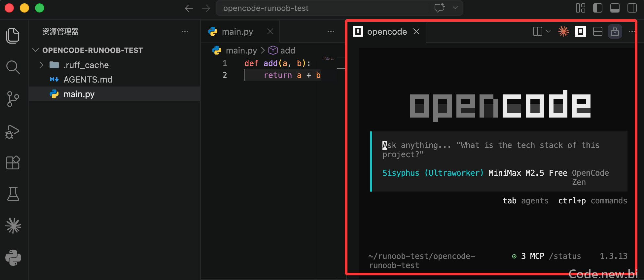Click the tab agents hint
Viewport: 644px width, 280px height.
525,200
